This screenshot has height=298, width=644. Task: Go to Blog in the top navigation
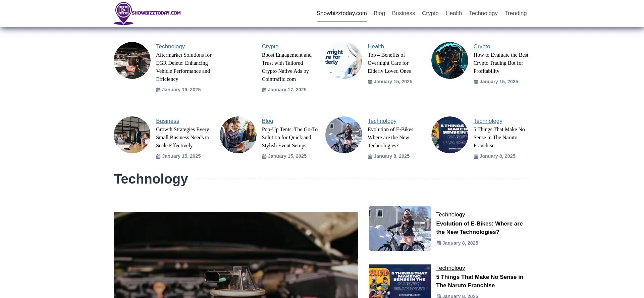coord(379,13)
